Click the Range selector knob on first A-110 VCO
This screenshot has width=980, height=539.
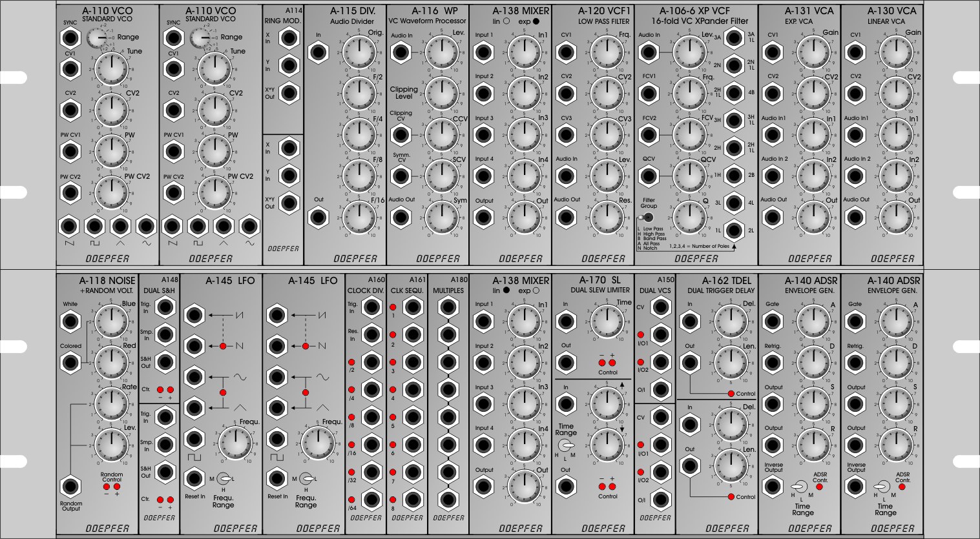97,38
